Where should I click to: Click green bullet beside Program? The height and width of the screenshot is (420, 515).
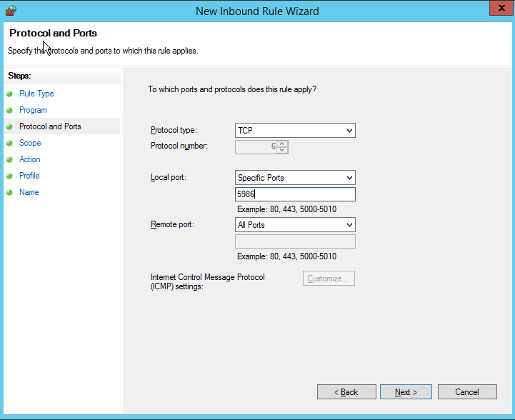(x=9, y=110)
